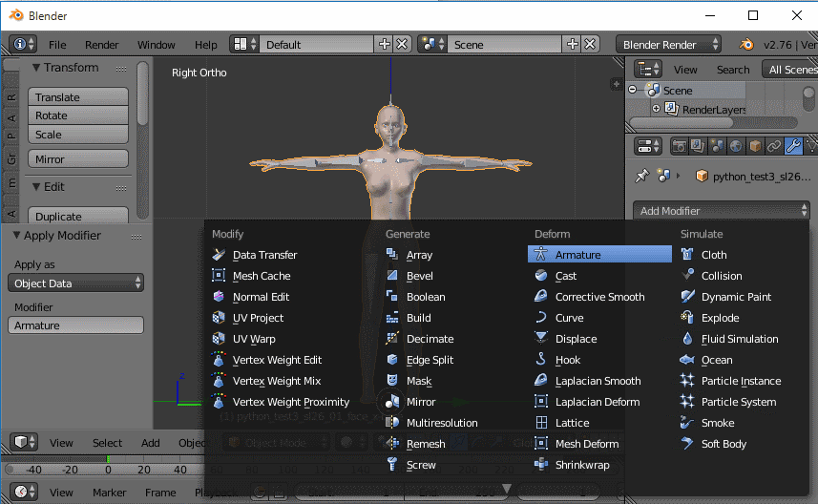The width and height of the screenshot is (818, 504).
Task: Select Cloth under the Simulate column
Action: point(714,255)
